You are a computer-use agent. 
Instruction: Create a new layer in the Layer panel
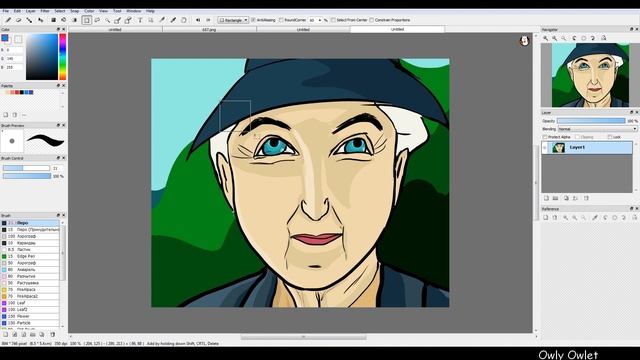click(x=546, y=198)
